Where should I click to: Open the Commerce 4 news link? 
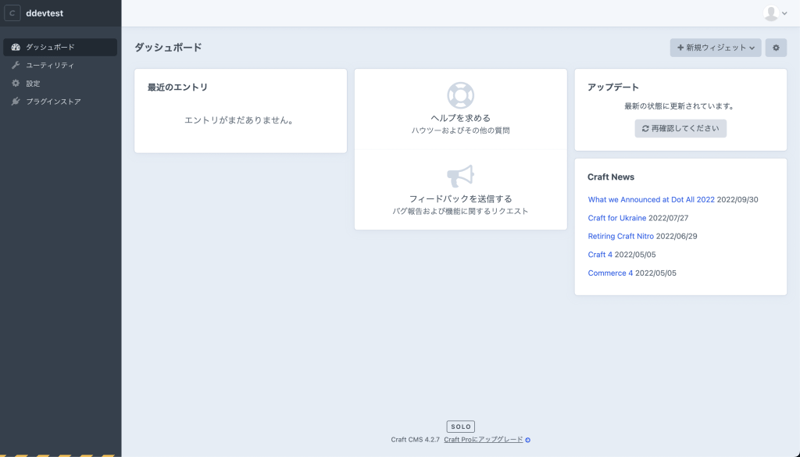(610, 273)
